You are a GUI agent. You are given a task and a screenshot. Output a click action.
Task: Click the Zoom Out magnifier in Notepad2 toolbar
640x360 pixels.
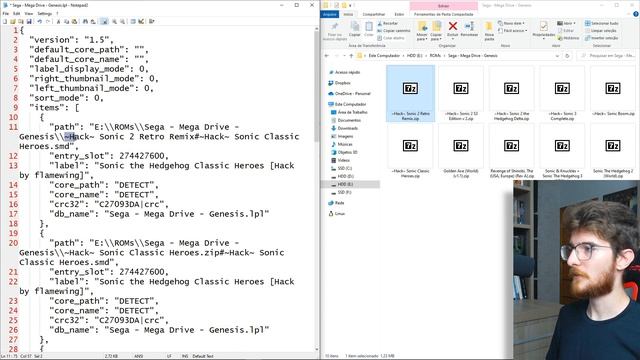coord(122,21)
